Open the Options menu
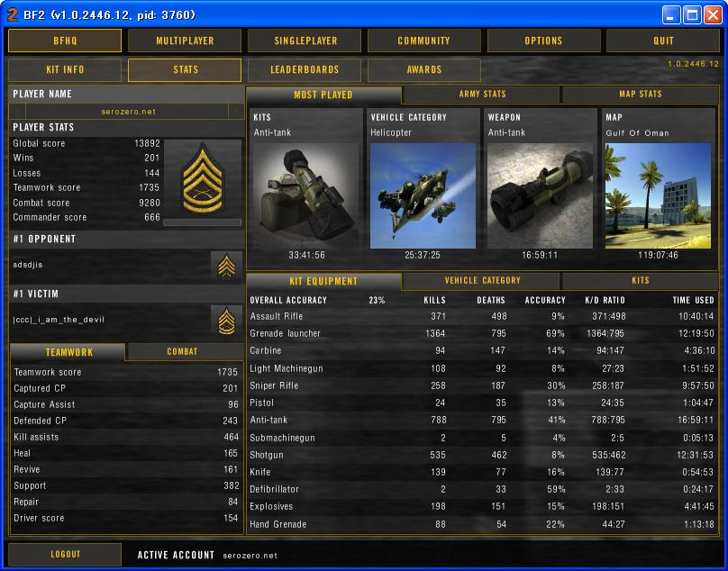This screenshot has height=571, width=728. coord(543,41)
